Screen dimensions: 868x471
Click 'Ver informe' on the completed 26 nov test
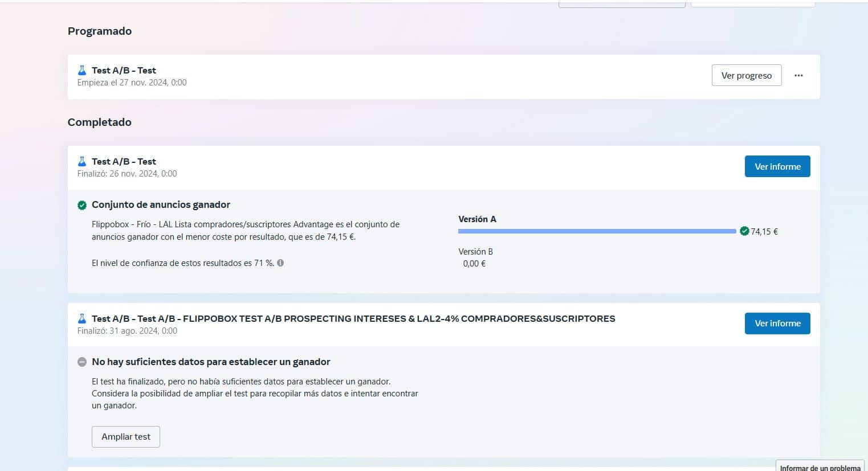pos(777,166)
